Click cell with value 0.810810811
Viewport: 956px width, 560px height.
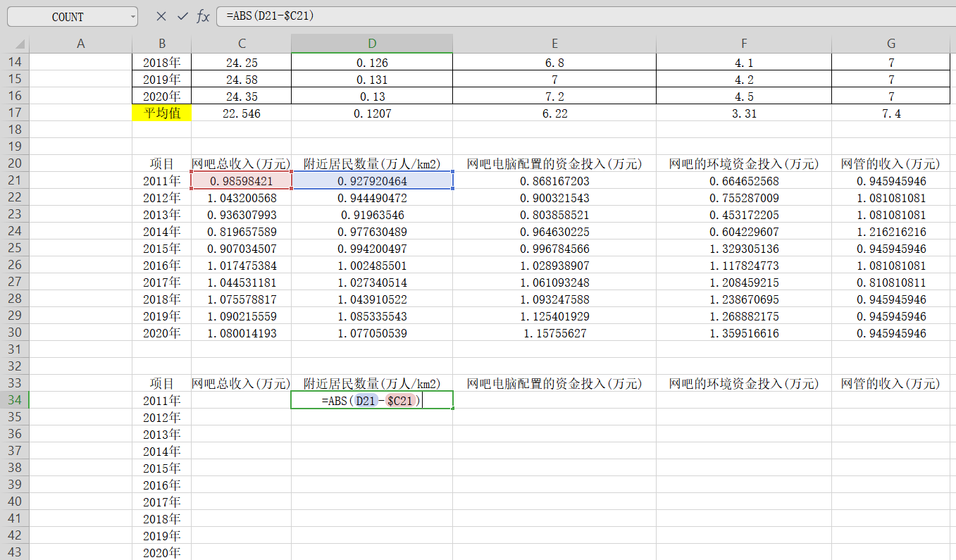tap(892, 282)
